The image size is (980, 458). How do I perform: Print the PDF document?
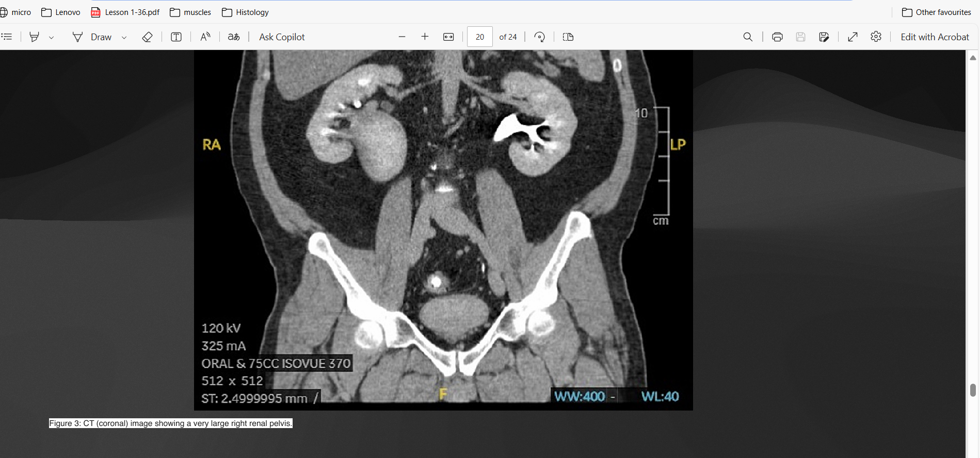coord(777,37)
